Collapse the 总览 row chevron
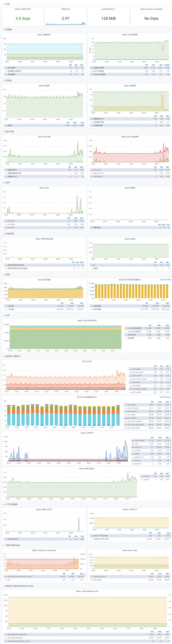The width and height of the screenshot is (172, 644). point(4,4)
